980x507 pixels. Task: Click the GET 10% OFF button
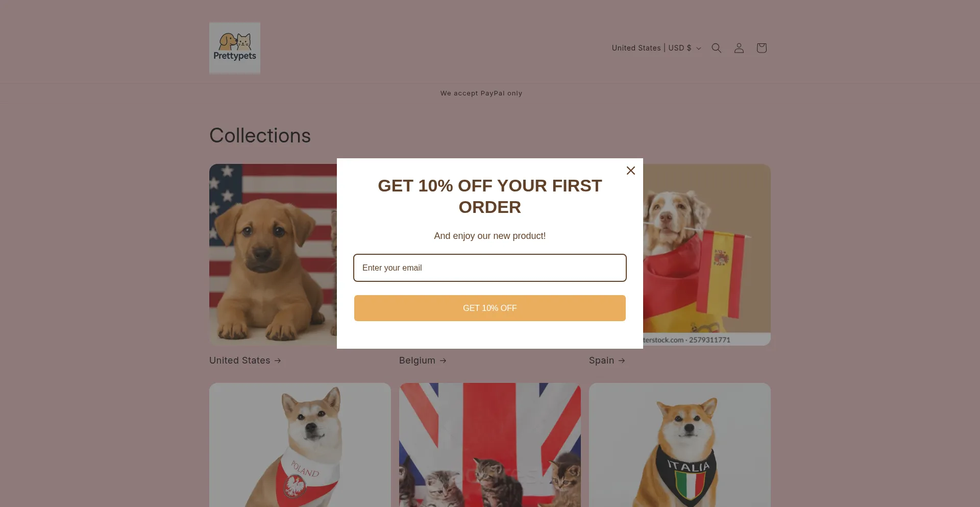[x=490, y=308]
